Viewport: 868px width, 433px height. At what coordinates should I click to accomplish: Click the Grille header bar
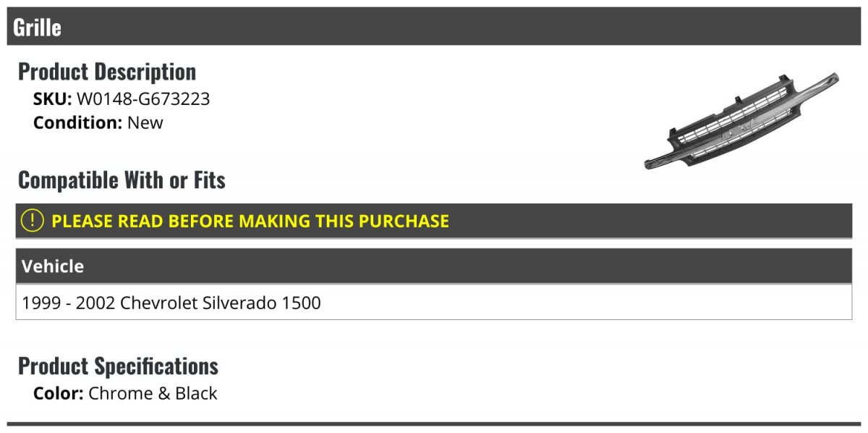click(x=434, y=27)
